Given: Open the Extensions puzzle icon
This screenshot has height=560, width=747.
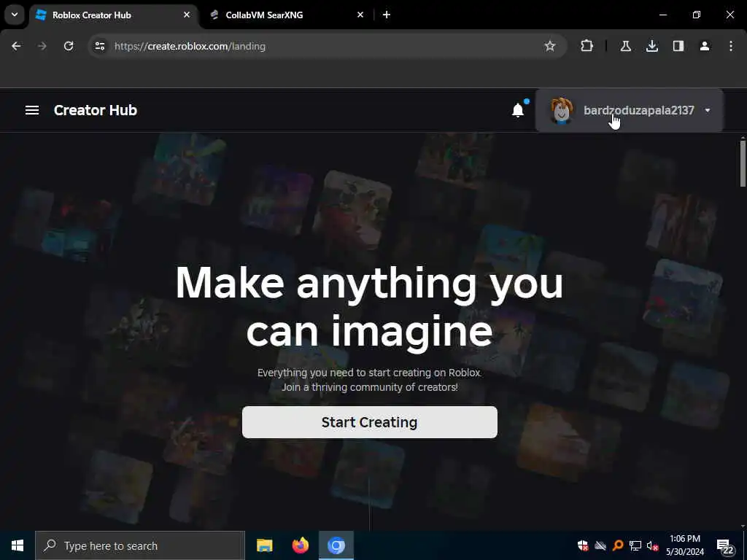Looking at the screenshot, I should coord(587,46).
